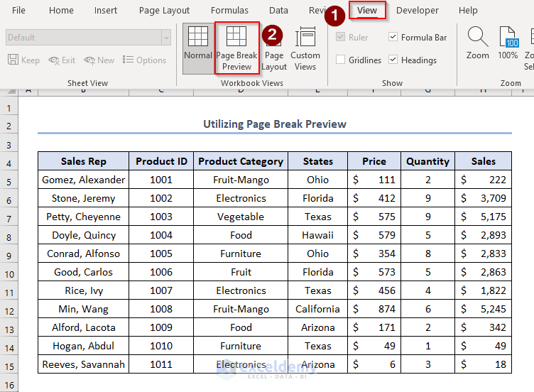
Task: Click the sheet view Options icon
Action: [x=128, y=60]
